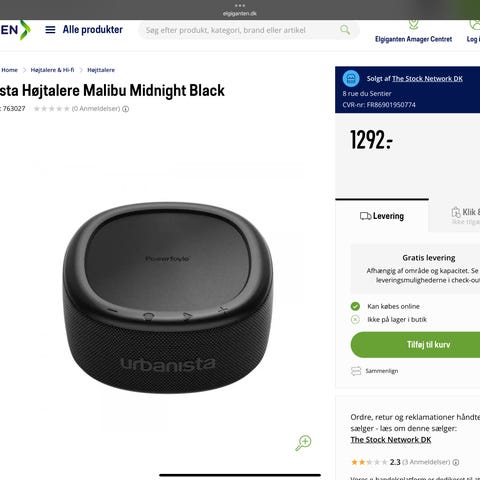Click the seller shop badge icon
The width and height of the screenshot is (480, 480).
pos(351,79)
